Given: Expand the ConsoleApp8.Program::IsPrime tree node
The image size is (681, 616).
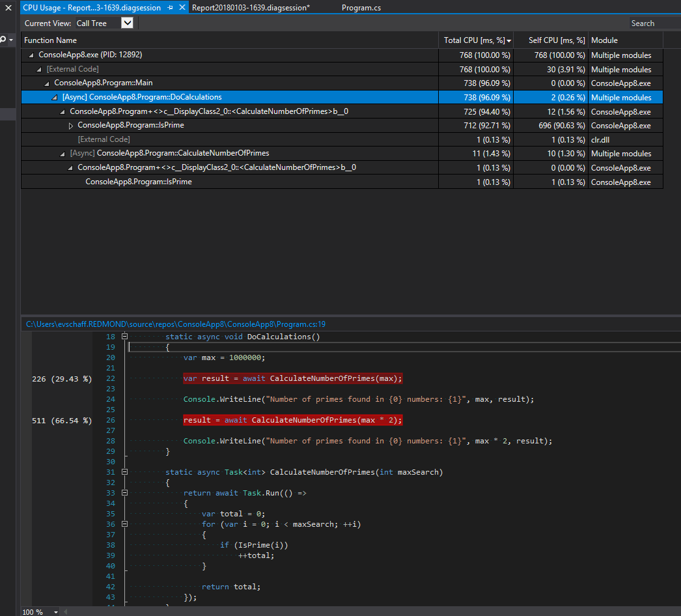Looking at the screenshot, I should coord(70,125).
